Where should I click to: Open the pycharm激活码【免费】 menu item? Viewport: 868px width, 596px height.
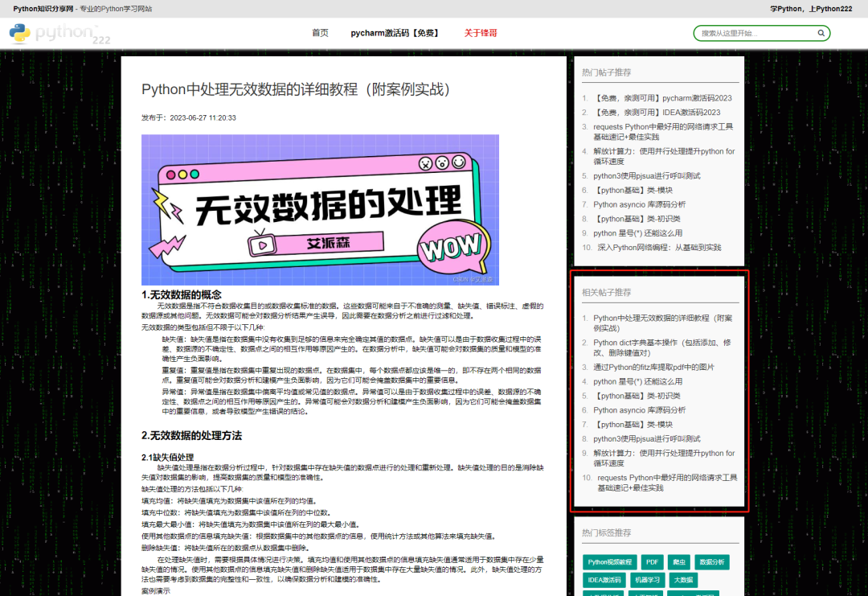(395, 33)
